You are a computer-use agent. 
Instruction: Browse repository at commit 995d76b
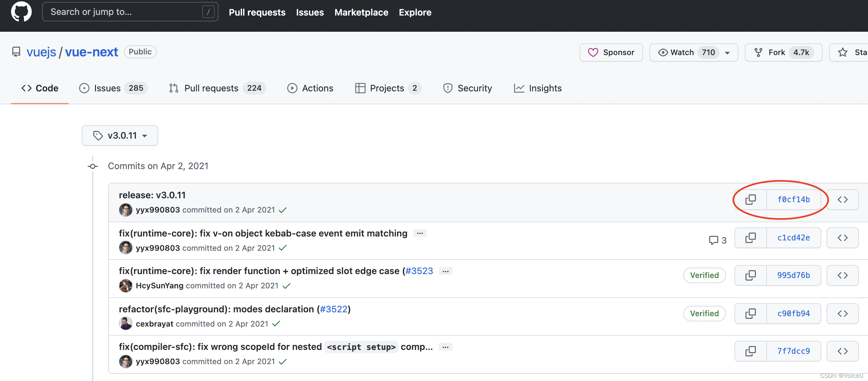coord(842,275)
